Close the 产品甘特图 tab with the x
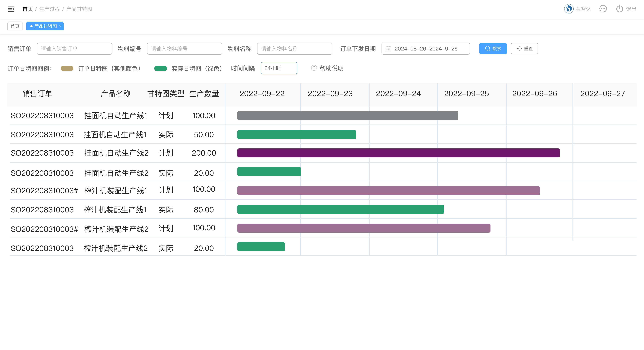644x350 pixels. (60, 26)
